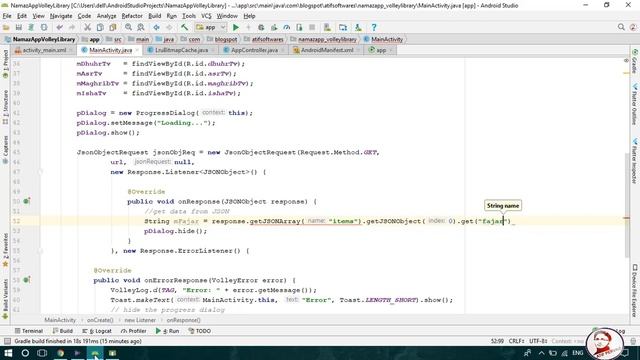Open the app run configuration dropdown
This screenshot has height=360, width=640.
211,27
